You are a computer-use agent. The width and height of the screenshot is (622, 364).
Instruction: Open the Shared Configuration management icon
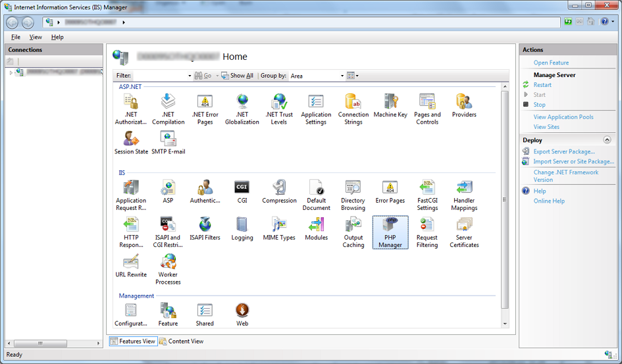click(x=205, y=315)
